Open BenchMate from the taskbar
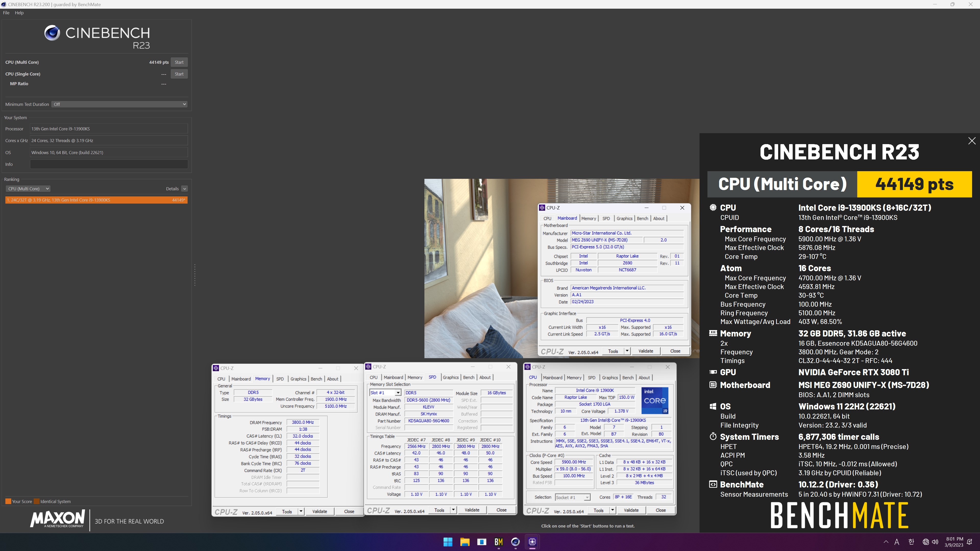The width and height of the screenshot is (980, 551). coord(498,542)
